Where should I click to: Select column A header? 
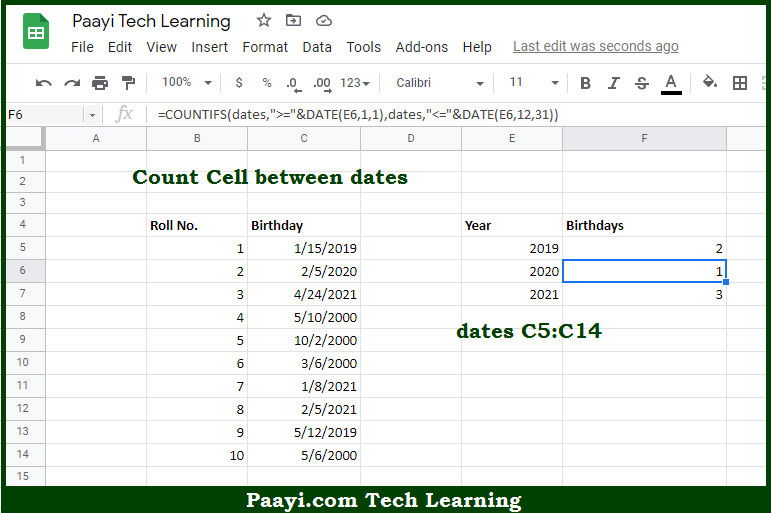point(96,138)
